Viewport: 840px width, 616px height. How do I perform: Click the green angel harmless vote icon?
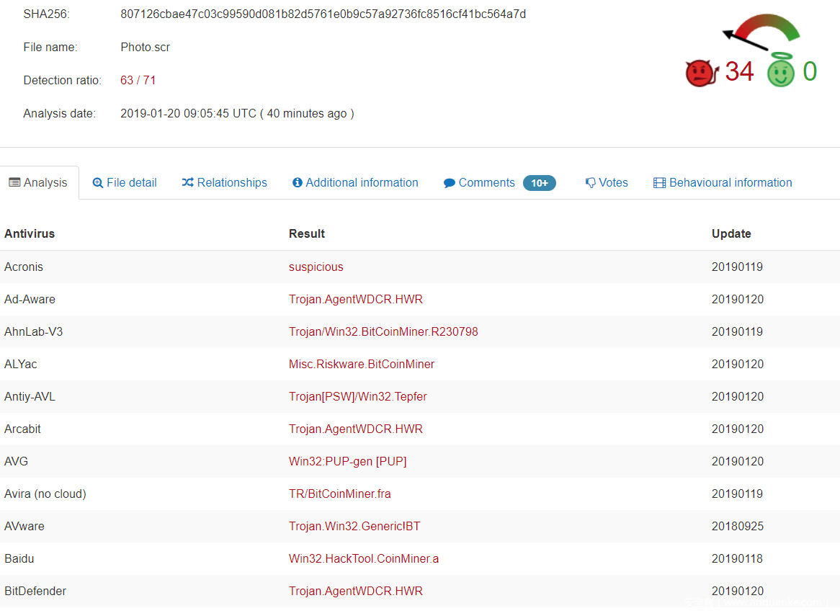tap(780, 71)
